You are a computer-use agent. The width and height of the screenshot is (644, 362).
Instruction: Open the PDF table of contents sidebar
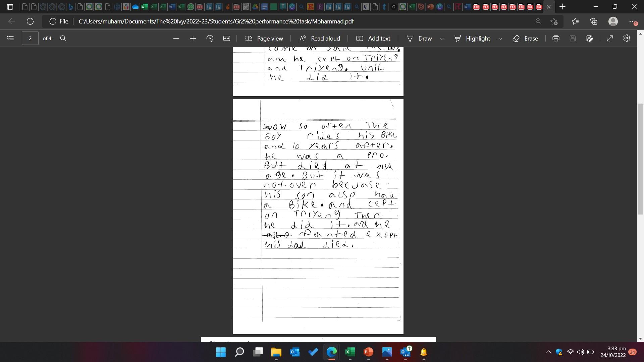tap(10, 38)
